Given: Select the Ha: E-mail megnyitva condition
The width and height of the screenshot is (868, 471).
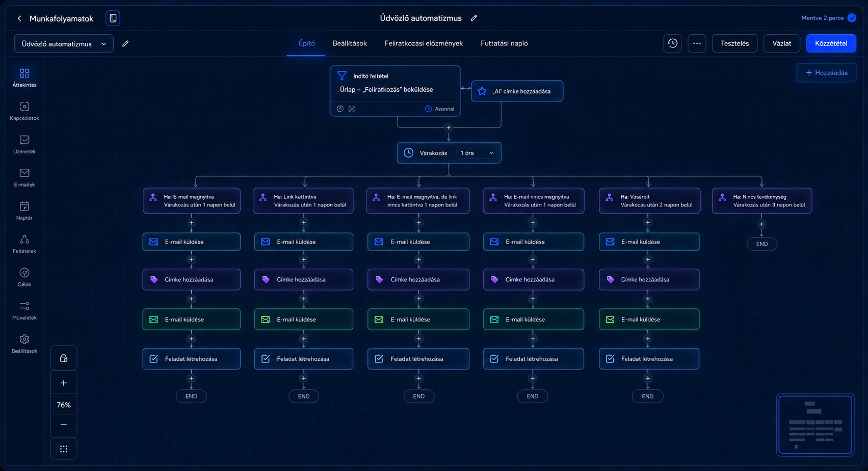Looking at the screenshot, I should click(192, 201).
